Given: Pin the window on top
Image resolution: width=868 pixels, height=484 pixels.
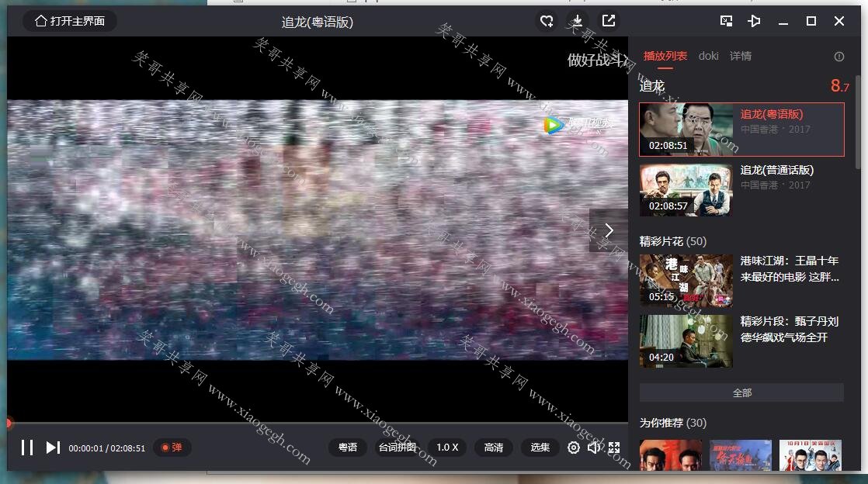Looking at the screenshot, I should point(754,21).
